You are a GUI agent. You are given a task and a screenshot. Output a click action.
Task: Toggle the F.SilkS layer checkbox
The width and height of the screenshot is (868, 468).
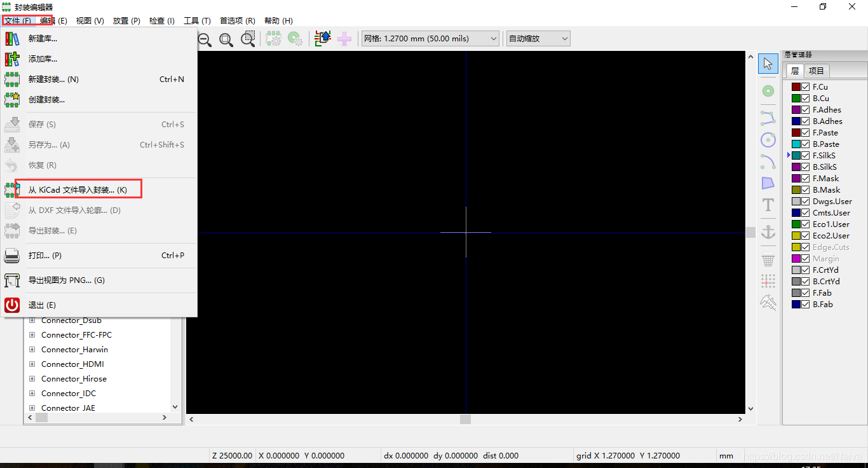(x=806, y=156)
